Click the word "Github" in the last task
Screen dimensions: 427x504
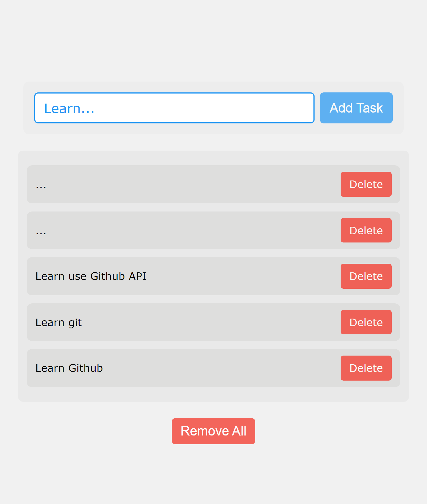86,368
